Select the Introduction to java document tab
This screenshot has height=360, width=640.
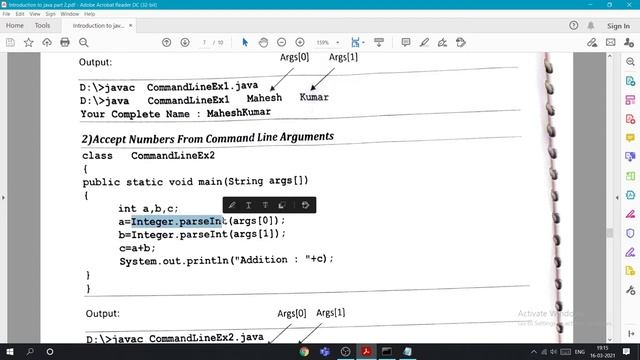point(98,25)
